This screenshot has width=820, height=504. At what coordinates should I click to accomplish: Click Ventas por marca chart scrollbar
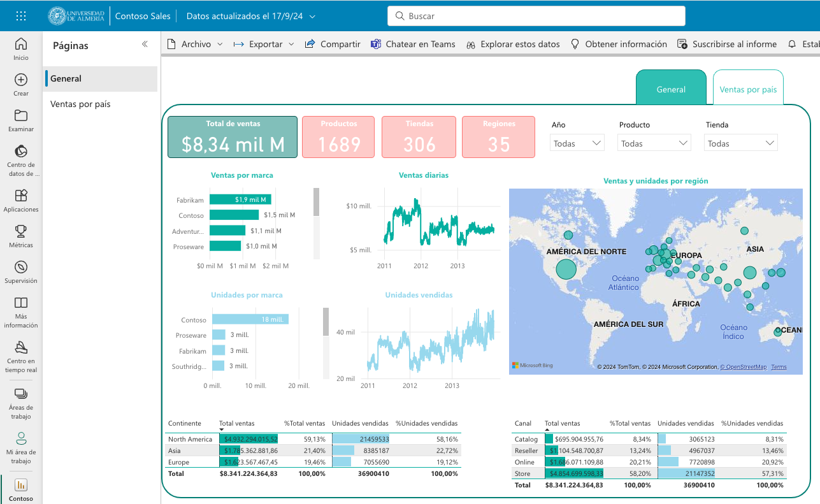point(317,201)
